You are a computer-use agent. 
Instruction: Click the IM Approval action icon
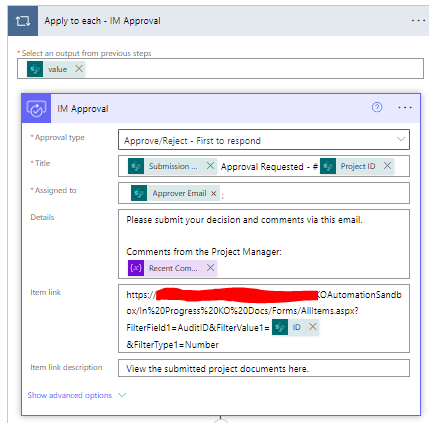(x=36, y=108)
